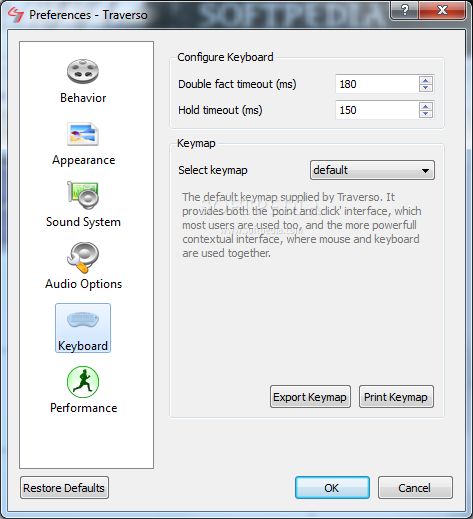Open the Audio Options speaker icon
This screenshot has width=473, height=519.
click(x=83, y=257)
